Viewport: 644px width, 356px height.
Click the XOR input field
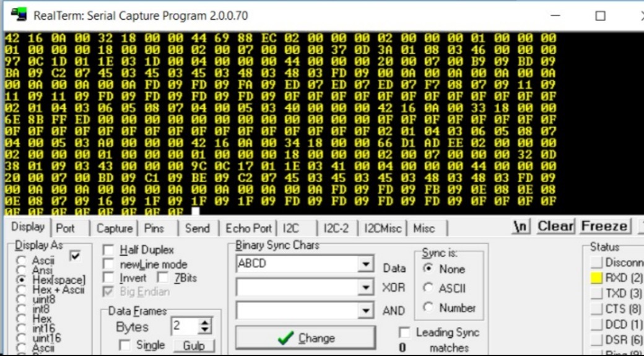[297, 287]
